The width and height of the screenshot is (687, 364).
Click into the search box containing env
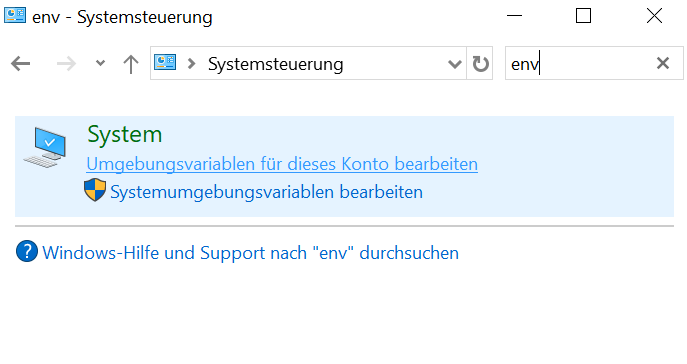tap(578, 64)
